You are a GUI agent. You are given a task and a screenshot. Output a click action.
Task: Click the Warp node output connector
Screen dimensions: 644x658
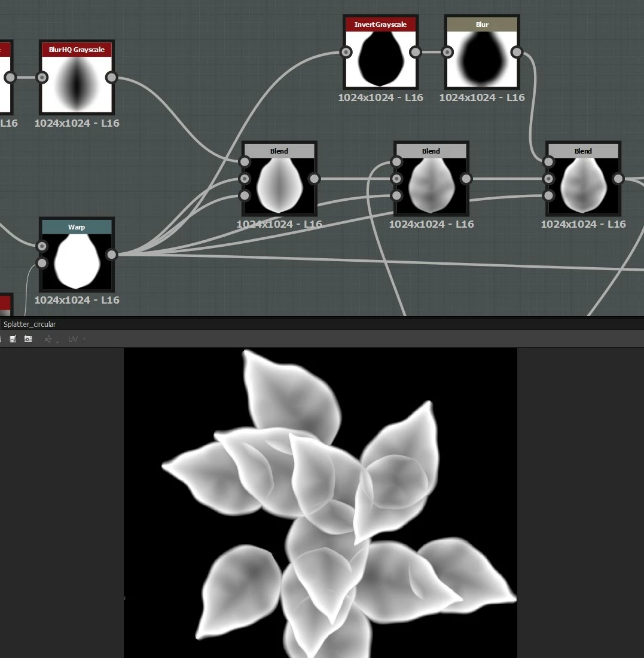(x=111, y=255)
